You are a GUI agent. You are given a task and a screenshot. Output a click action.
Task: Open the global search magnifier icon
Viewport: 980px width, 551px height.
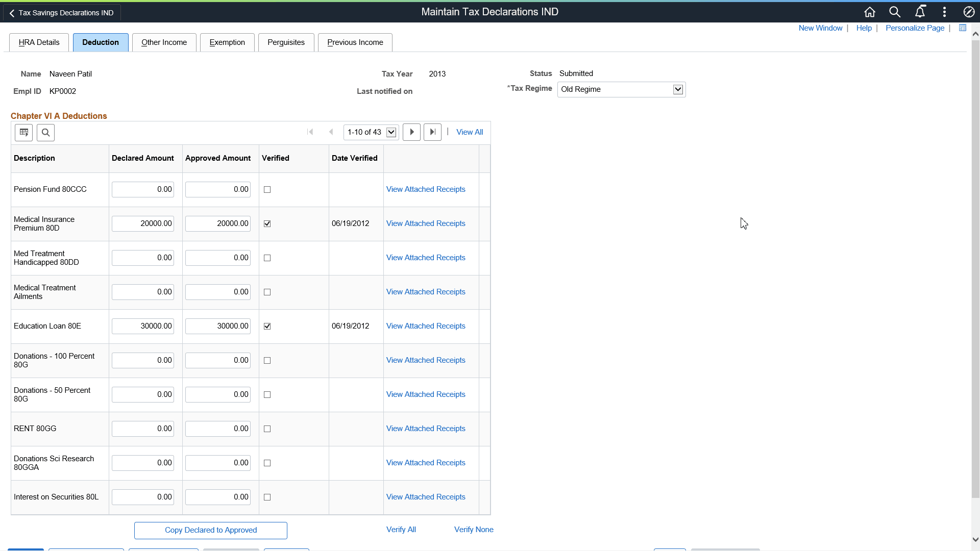coord(895,12)
